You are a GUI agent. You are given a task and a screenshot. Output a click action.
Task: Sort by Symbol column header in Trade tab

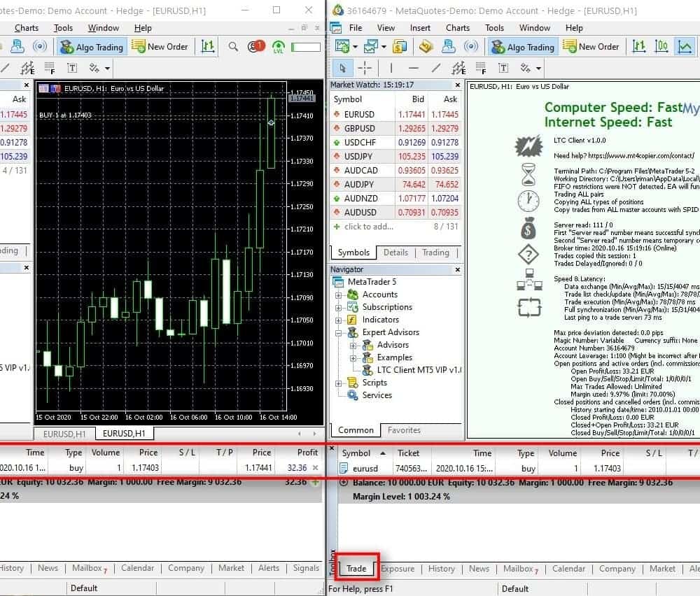tap(363, 453)
